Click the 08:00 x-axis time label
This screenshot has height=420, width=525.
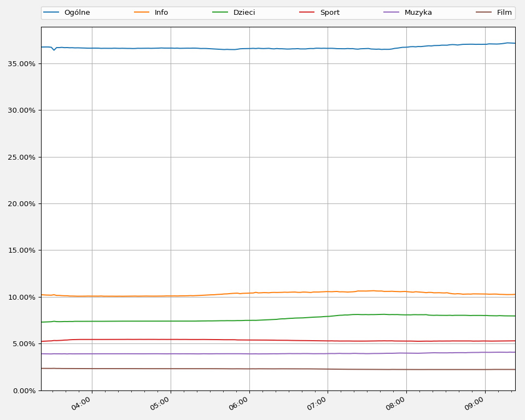coord(395,404)
